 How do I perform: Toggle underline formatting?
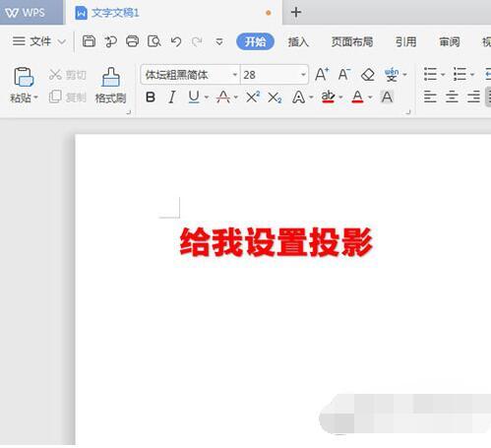[x=194, y=97]
